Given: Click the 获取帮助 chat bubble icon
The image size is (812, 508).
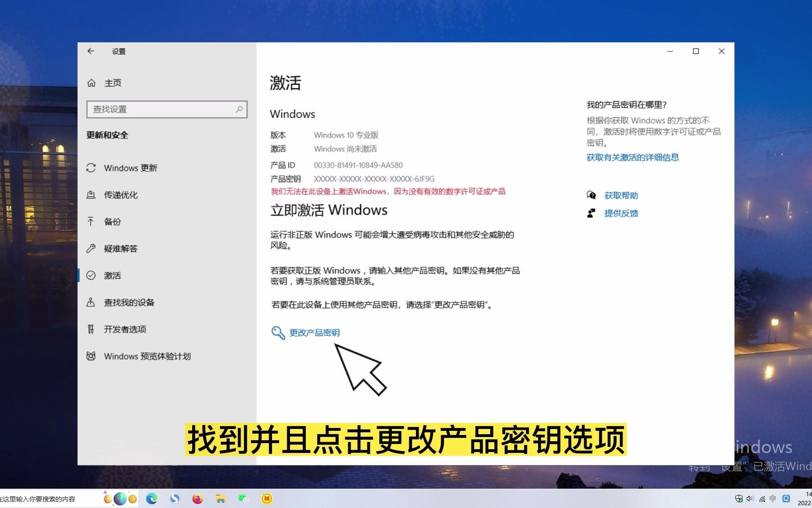Looking at the screenshot, I should coord(591,195).
